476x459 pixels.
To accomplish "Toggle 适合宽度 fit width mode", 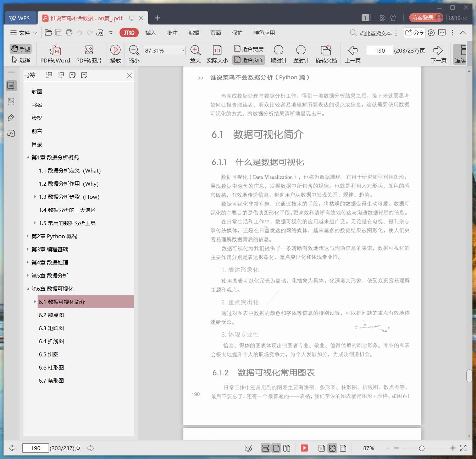I will (249, 49).
